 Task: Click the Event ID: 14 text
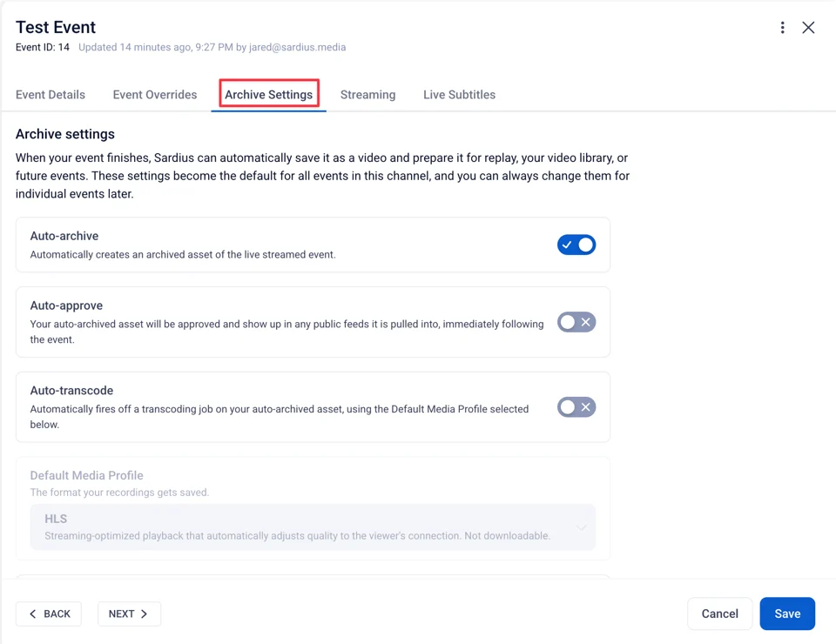tap(42, 47)
